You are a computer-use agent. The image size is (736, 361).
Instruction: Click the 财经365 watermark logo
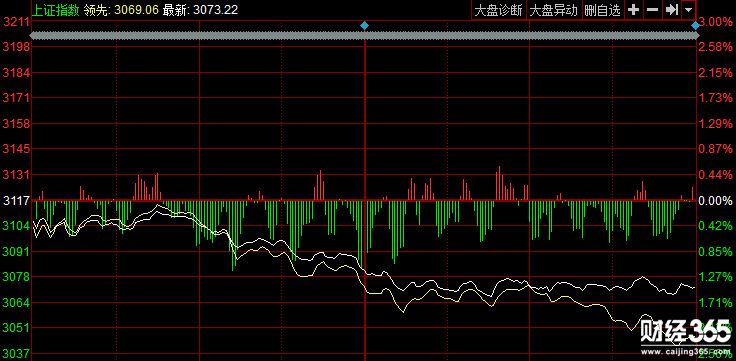coord(685,332)
